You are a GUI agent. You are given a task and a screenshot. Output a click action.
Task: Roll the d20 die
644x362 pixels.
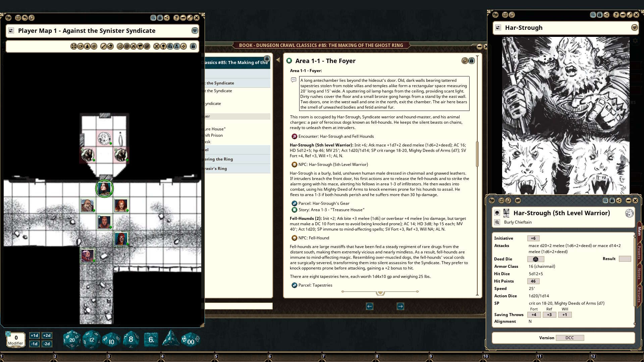point(72,340)
